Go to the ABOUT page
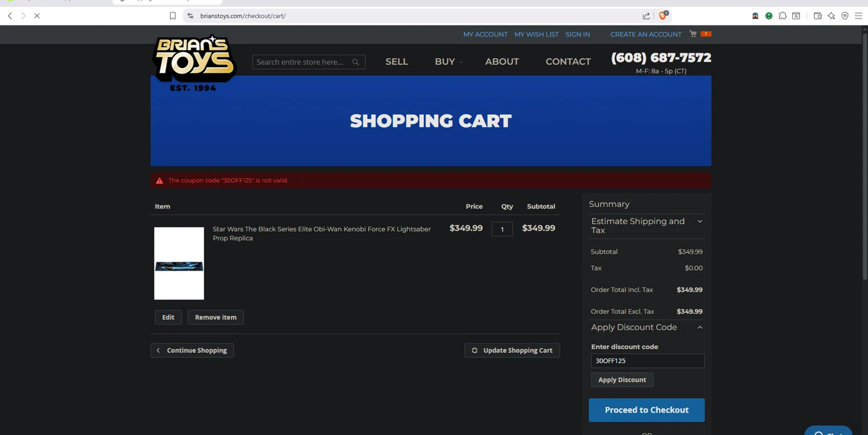 (x=502, y=61)
